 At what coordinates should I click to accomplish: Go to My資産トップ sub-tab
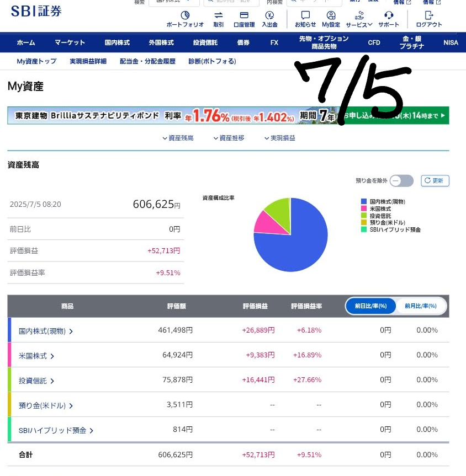(x=37, y=61)
